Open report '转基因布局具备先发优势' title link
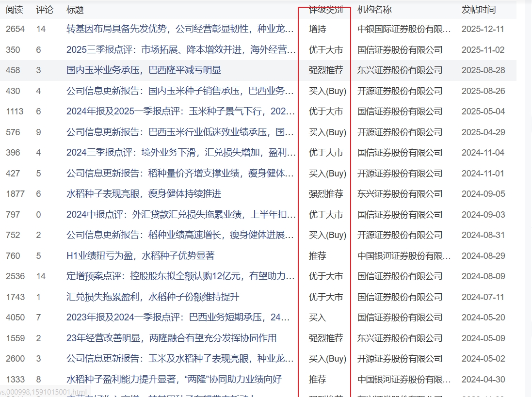532x397 pixels. (x=180, y=29)
